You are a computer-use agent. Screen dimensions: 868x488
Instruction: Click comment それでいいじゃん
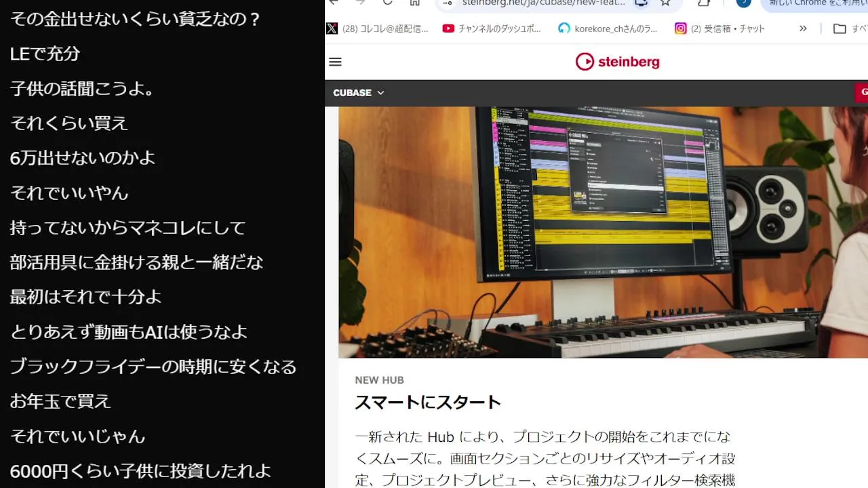(78, 436)
